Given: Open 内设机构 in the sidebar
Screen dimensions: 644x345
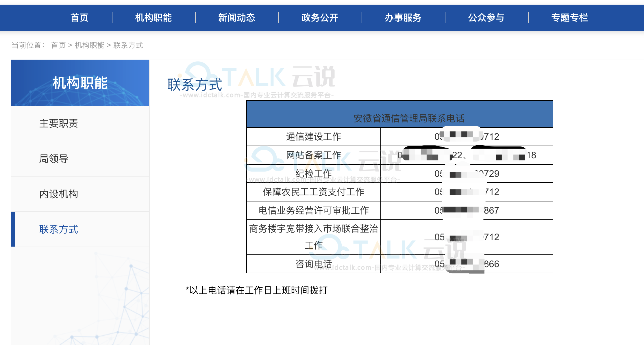Looking at the screenshot, I should point(80,194).
